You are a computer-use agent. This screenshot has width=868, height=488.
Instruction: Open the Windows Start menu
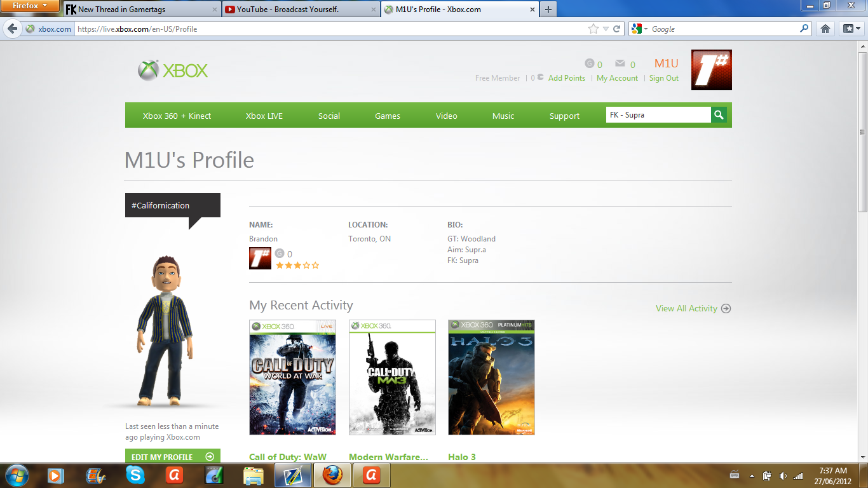(x=17, y=475)
